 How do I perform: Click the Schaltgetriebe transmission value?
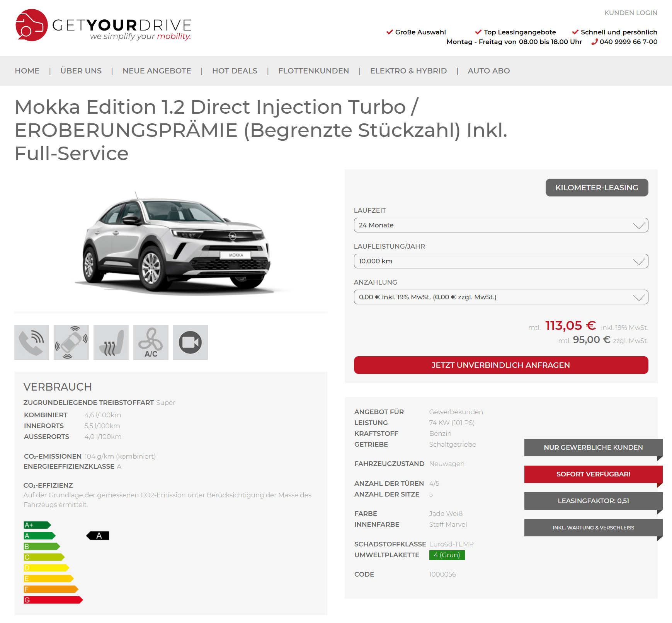(453, 444)
